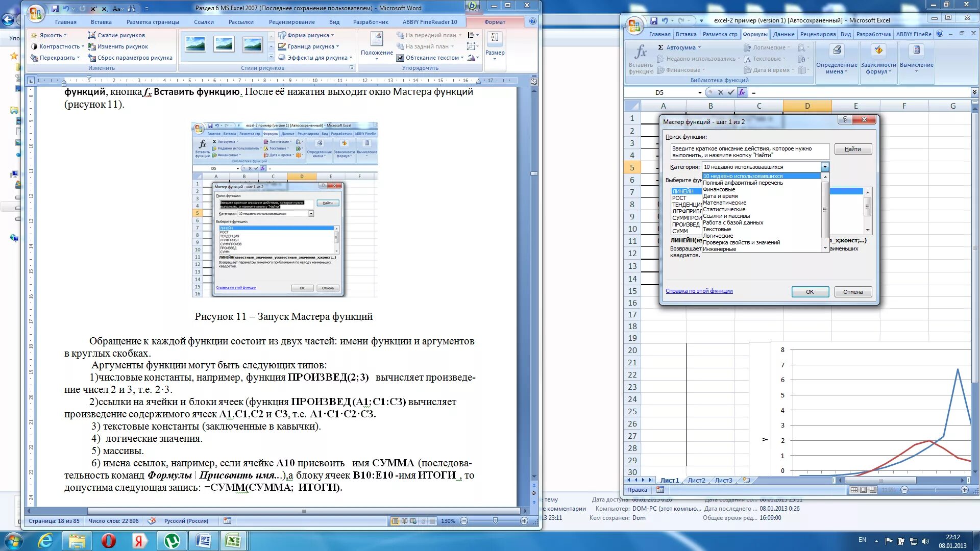Image resolution: width=980 pixels, height=551 pixels.
Task: Click Сжатие рисунков compress pictures icon
Action: point(92,35)
